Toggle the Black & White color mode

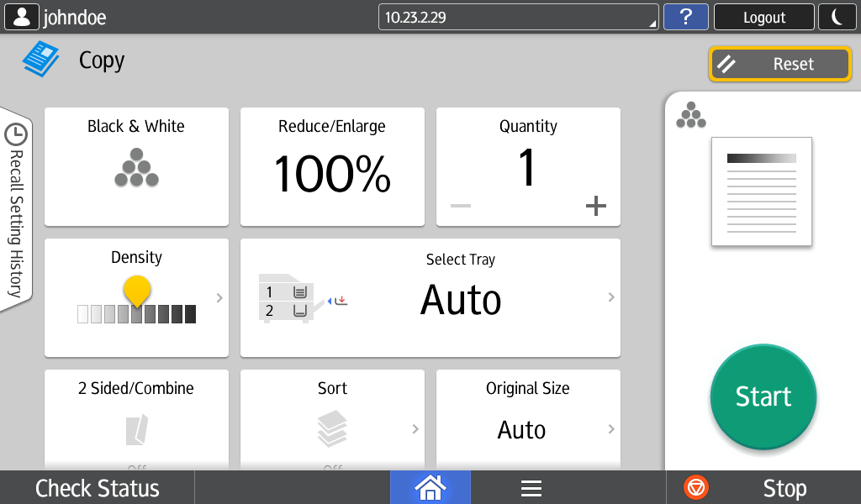pyautogui.click(x=136, y=166)
